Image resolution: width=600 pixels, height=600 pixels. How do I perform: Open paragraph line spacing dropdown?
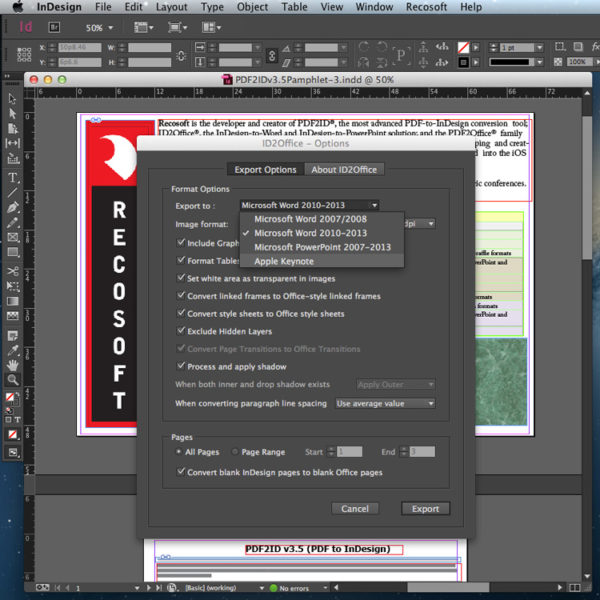(x=385, y=403)
